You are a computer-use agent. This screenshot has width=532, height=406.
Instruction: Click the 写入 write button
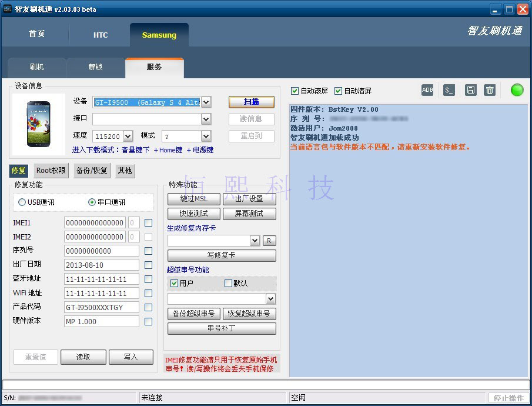[131, 357]
